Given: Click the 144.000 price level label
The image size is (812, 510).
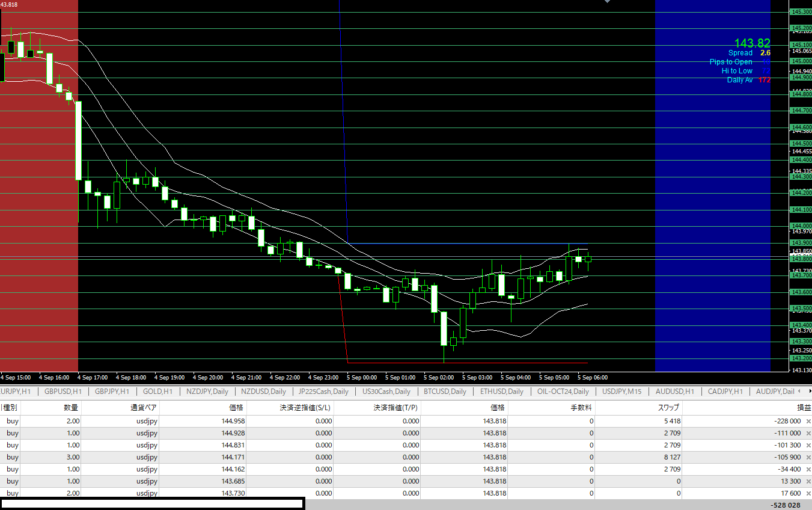Looking at the screenshot, I should (802, 226).
